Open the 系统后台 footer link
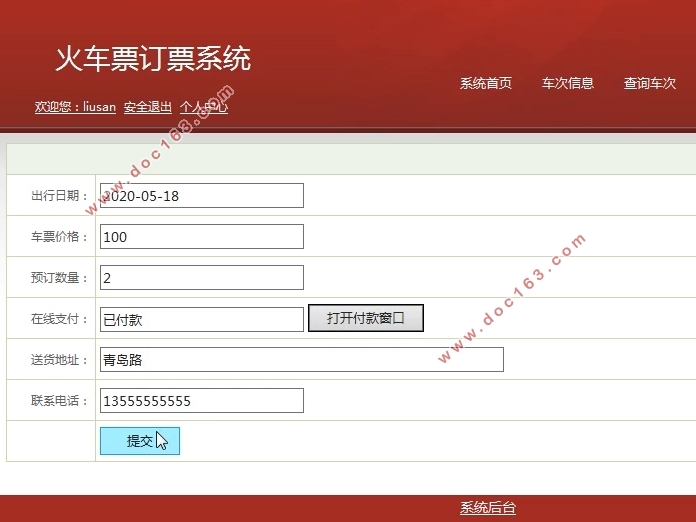The image size is (696, 522). coord(487,507)
